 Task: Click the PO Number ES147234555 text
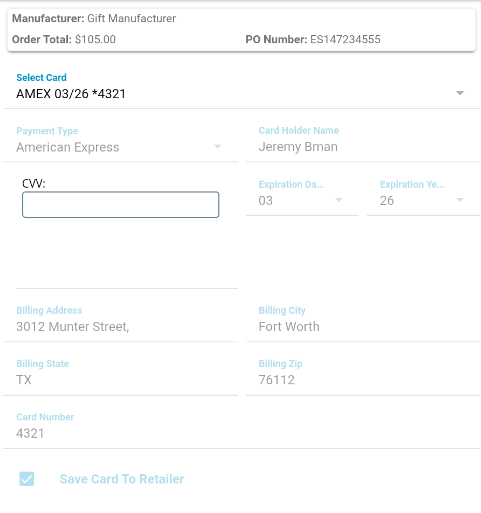[345, 39]
